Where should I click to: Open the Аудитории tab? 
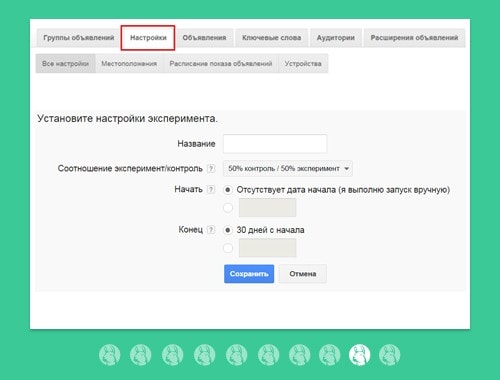point(336,38)
